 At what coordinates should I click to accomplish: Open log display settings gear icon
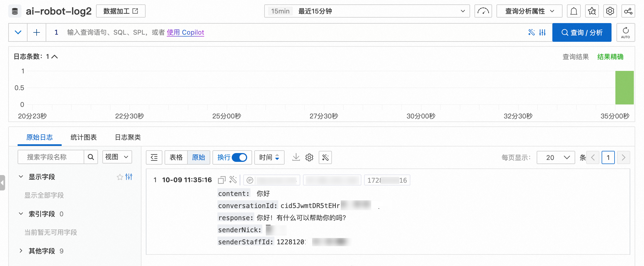click(x=309, y=157)
